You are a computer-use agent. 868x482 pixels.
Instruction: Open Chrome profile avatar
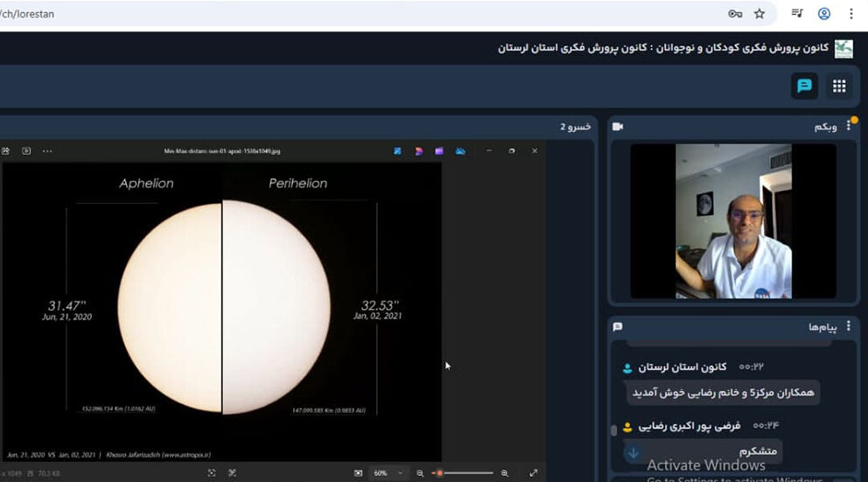(x=824, y=14)
